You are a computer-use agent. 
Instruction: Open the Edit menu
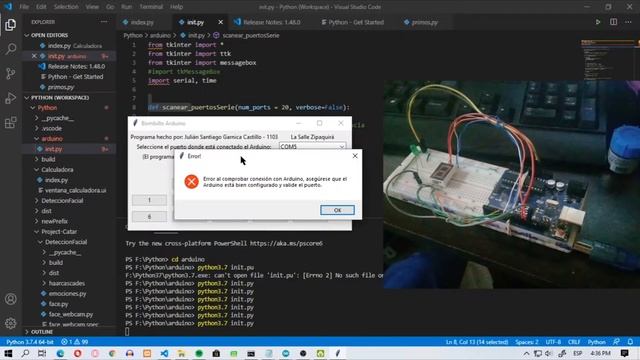(x=41, y=7)
